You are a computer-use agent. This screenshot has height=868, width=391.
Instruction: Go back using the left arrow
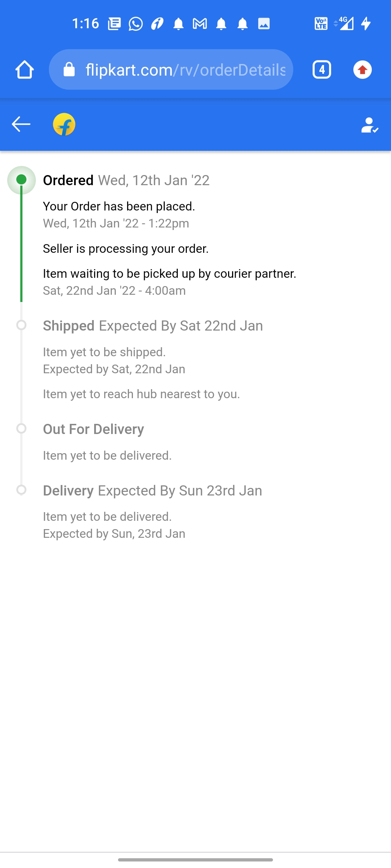(x=21, y=124)
